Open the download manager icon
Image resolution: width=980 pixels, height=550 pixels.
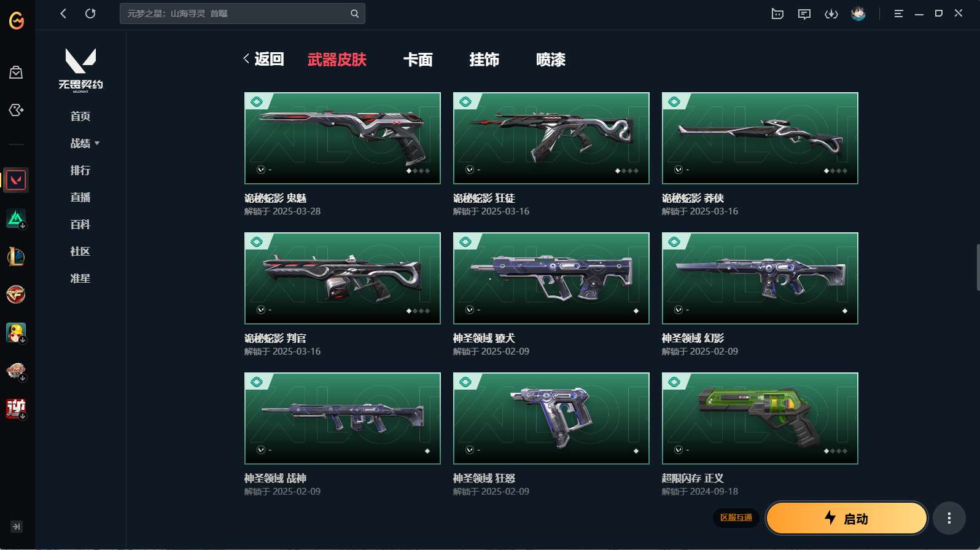coord(831,14)
